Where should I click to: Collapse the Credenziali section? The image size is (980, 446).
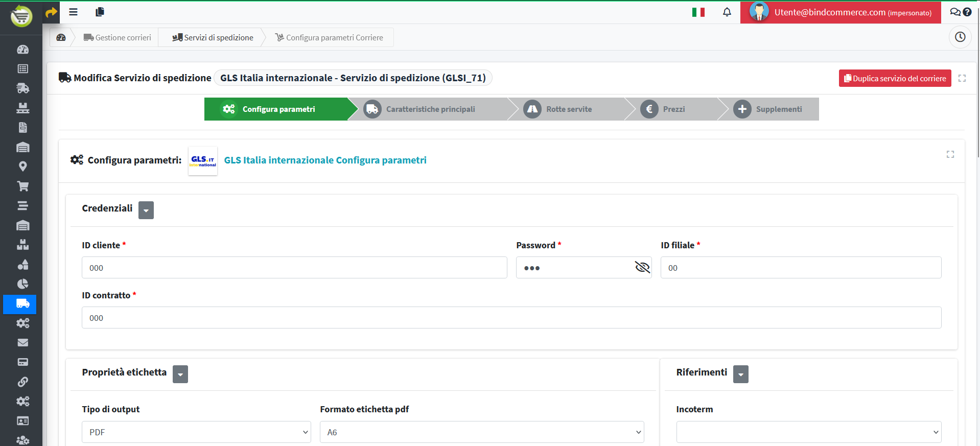click(146, 210)
